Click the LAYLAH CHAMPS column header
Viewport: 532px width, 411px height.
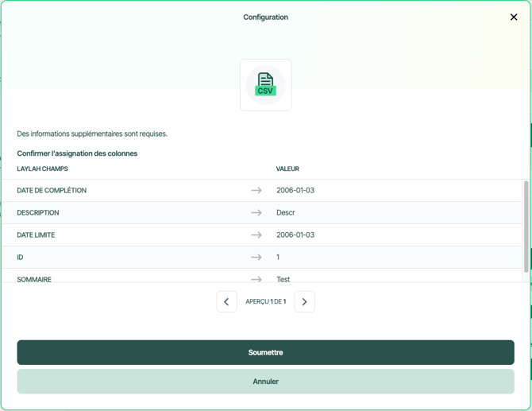point(42,169)
